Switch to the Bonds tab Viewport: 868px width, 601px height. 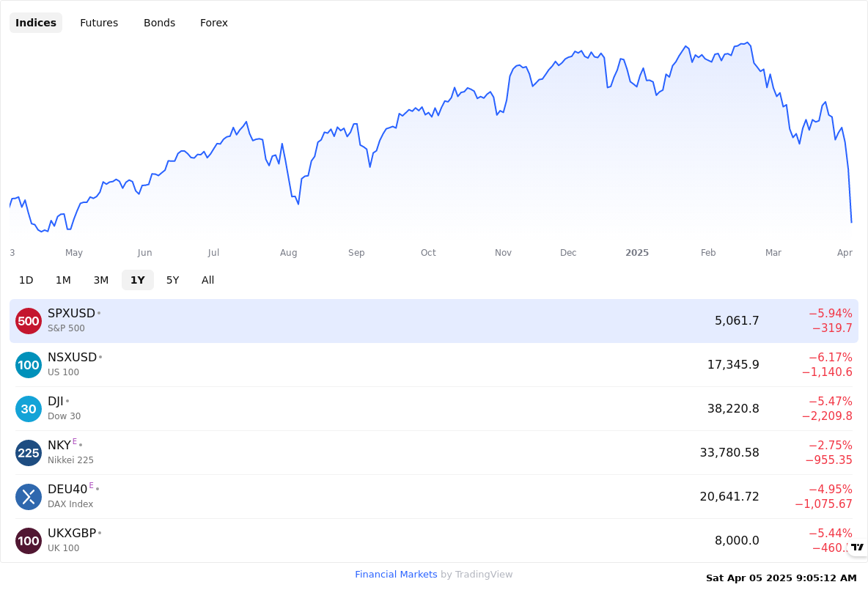coord(159,23)
